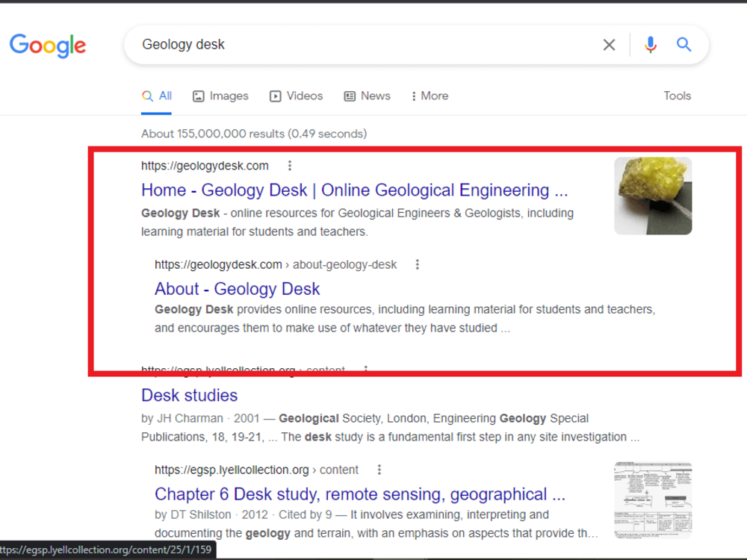The image size is (747, 560).
Task: Click the yellow mineral thumbnail image
Action: tap(653, 196)
